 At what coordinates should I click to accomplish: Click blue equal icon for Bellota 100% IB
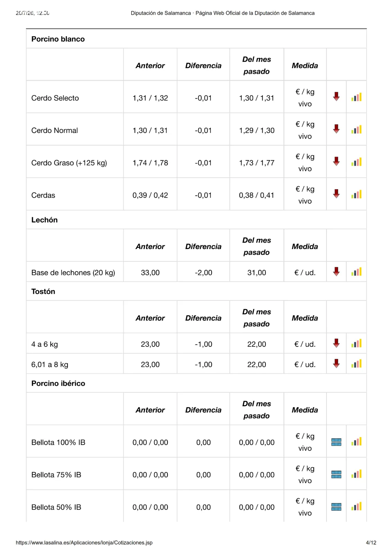(336, 442)
